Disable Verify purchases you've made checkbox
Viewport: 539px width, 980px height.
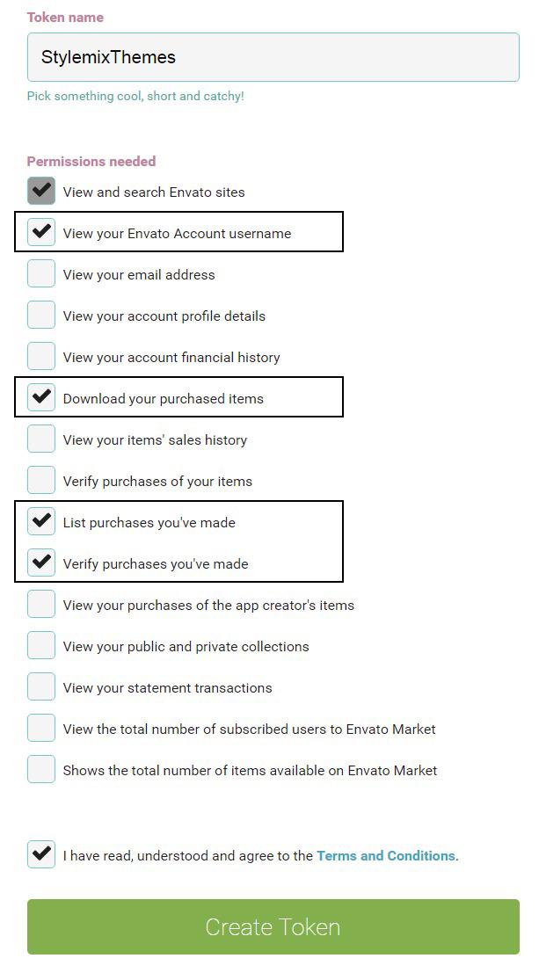[41, 563]
